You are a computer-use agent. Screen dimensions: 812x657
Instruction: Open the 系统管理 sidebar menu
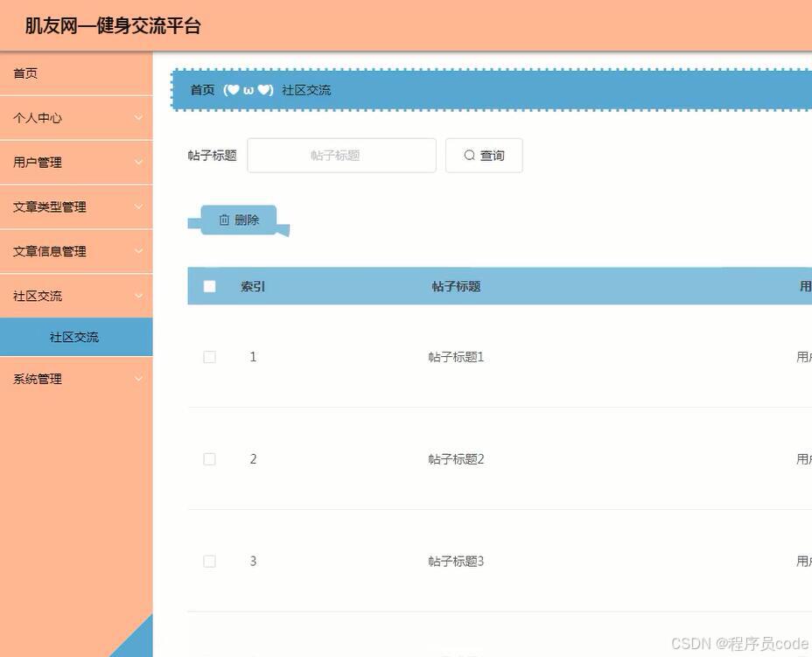(76, 379)
